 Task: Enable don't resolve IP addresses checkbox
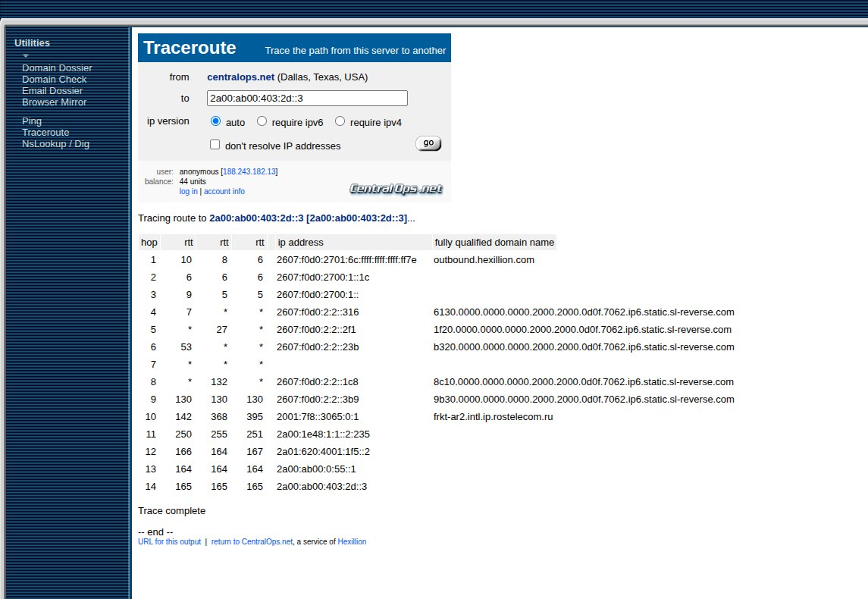pyautogui.click(x=215, y=145)
